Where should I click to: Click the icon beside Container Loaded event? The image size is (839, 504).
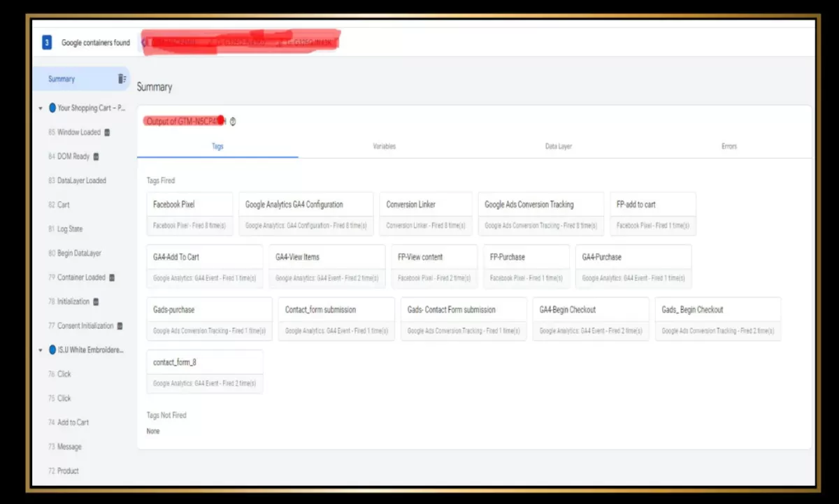coord(112,278)
